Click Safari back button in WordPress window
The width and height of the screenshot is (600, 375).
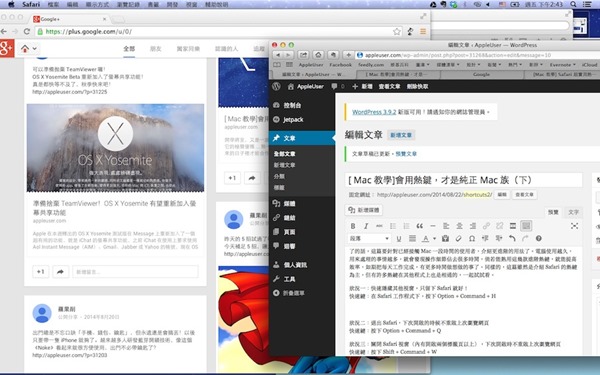point(277,55)
